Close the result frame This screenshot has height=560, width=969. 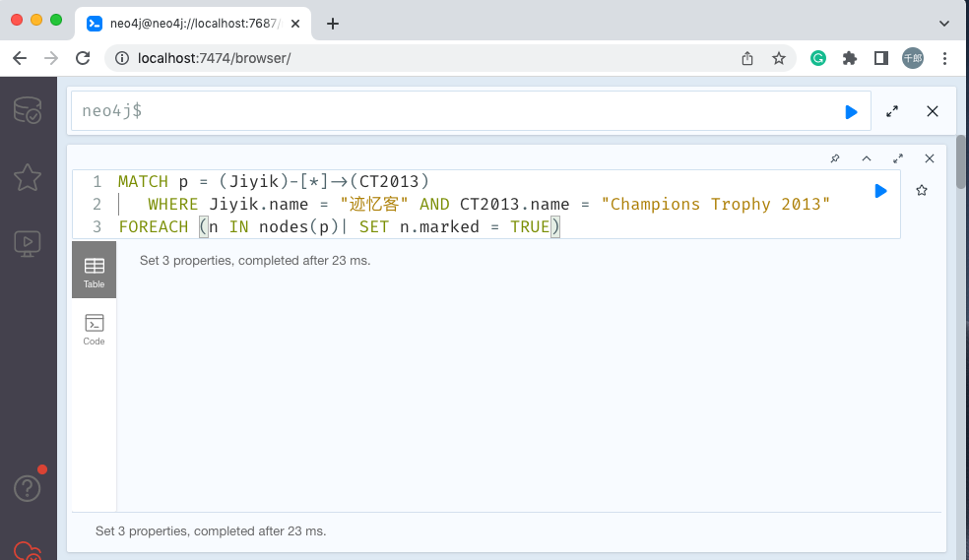(930, 158)
